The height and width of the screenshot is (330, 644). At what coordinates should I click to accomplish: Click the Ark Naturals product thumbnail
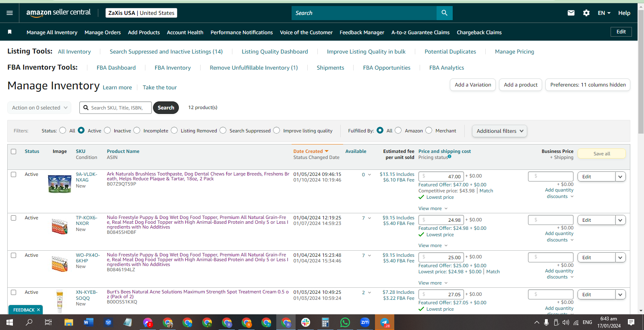click(x=60, y=184)
